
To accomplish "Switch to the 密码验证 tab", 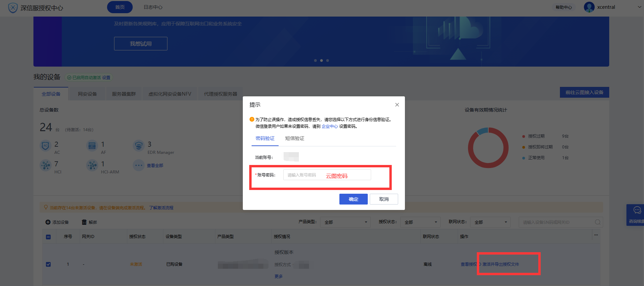I will [265, 139].
